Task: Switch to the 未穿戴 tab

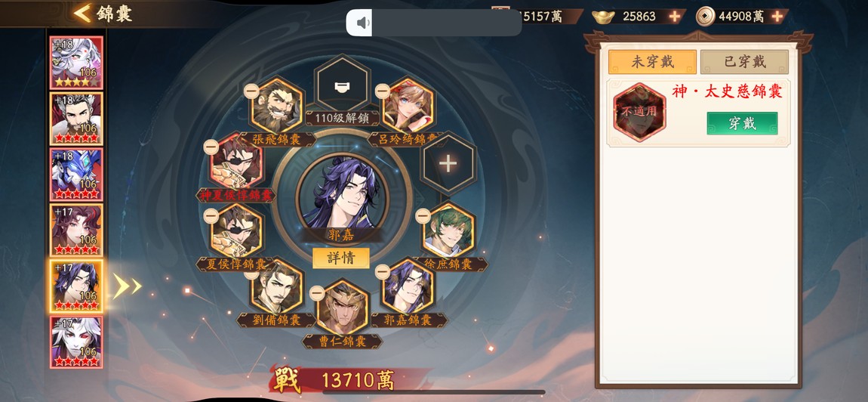Action: [652, 61]
